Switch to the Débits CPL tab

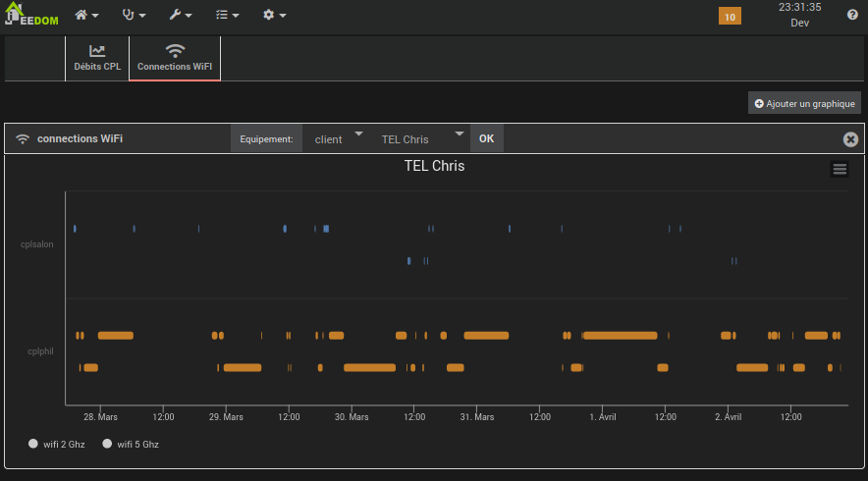point(97,58)
